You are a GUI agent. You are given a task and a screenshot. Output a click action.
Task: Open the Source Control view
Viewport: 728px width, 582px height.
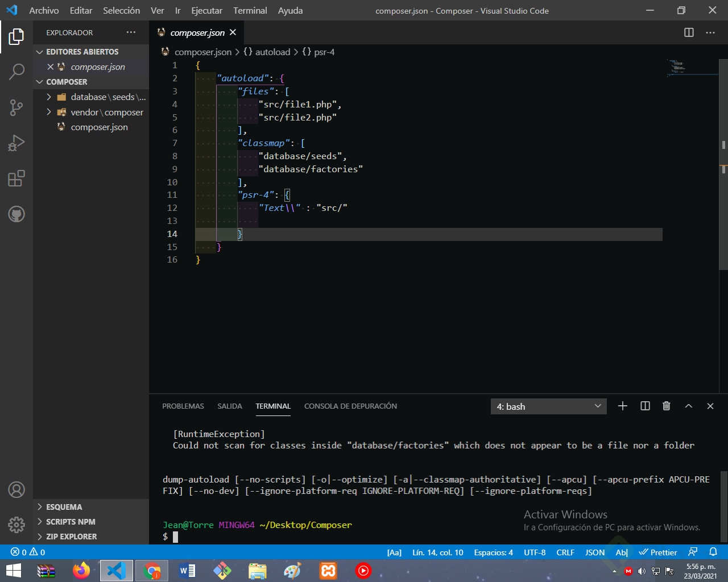pyautogui.click(x=16, y=107)
